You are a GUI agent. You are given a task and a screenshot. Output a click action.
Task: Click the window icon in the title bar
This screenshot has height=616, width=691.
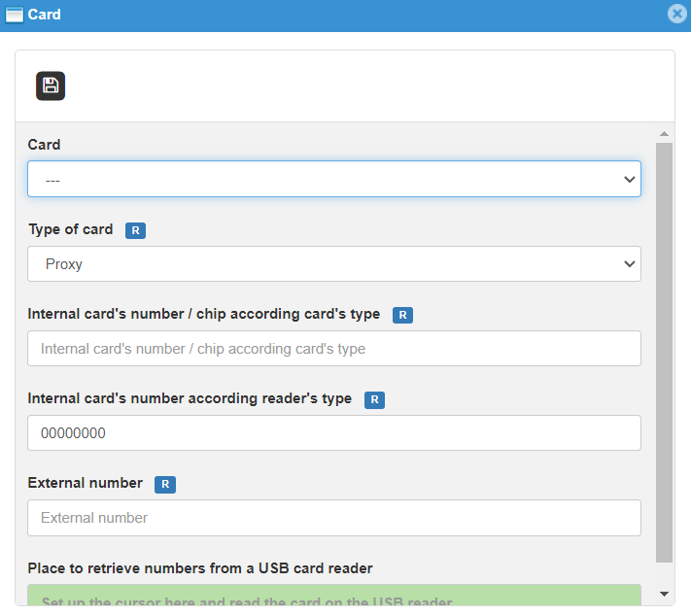coord(15,15)
